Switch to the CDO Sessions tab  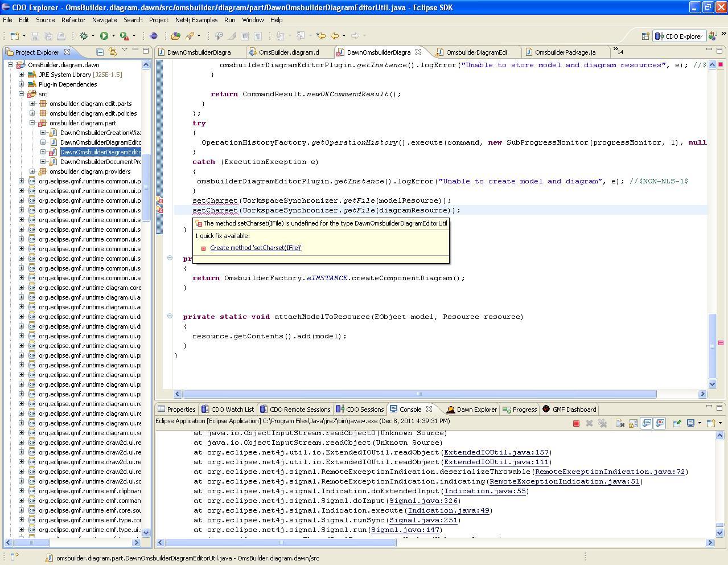point(360,409)
